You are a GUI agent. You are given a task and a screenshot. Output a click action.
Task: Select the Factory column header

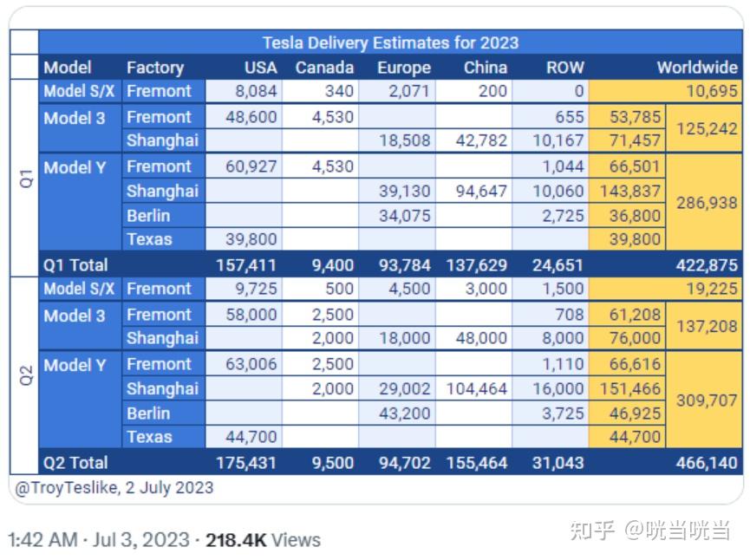coord(155,68)
